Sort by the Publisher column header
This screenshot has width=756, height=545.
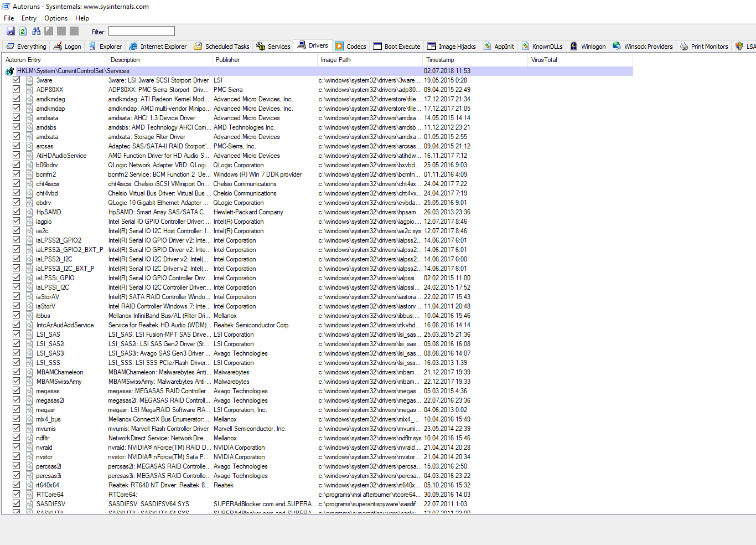[x=265, y=60]
